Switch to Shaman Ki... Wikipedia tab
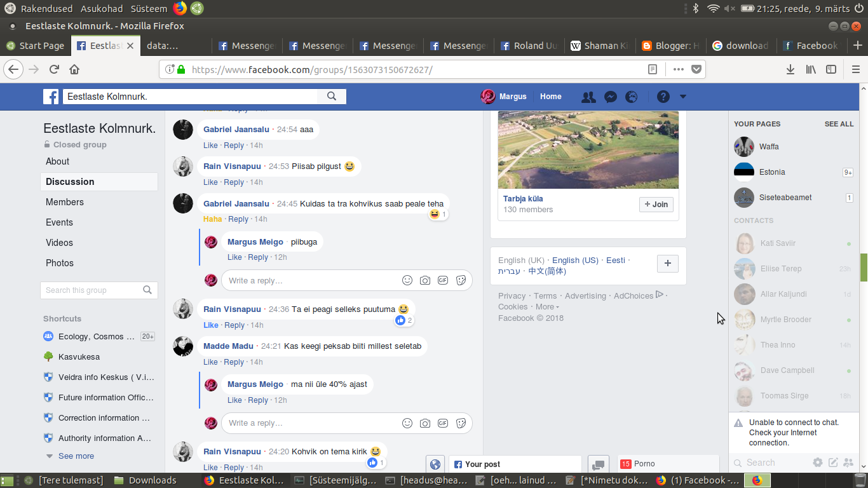Screen dimensions: 868x488 (599, 46)
